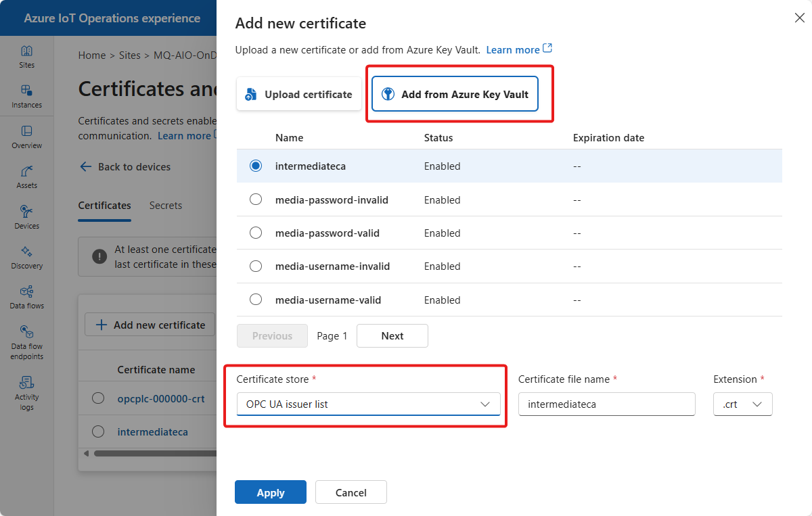The height and width of the screenshot is (516, 812).
Task: Click the Name column header
Action: (289, 137)
